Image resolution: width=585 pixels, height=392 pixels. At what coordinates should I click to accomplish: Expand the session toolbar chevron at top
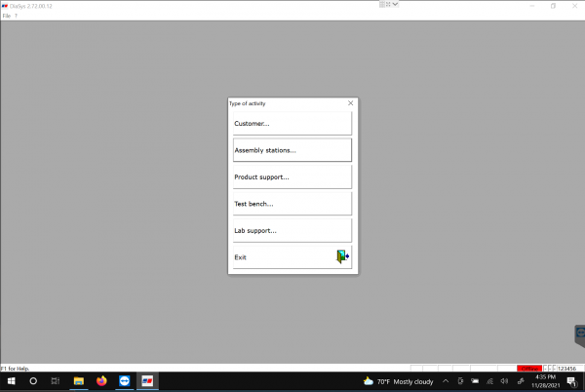tap(395, 4)
